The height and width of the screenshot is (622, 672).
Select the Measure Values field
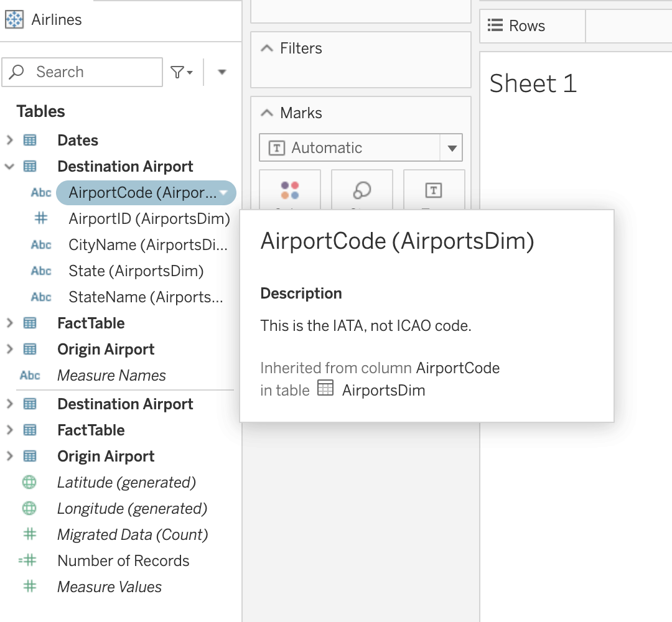110,587
